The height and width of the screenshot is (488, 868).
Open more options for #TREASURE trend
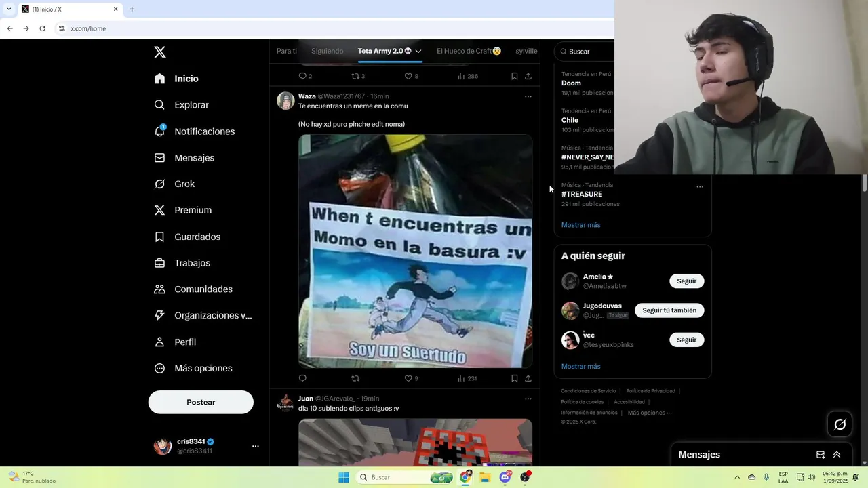(700, 187)
